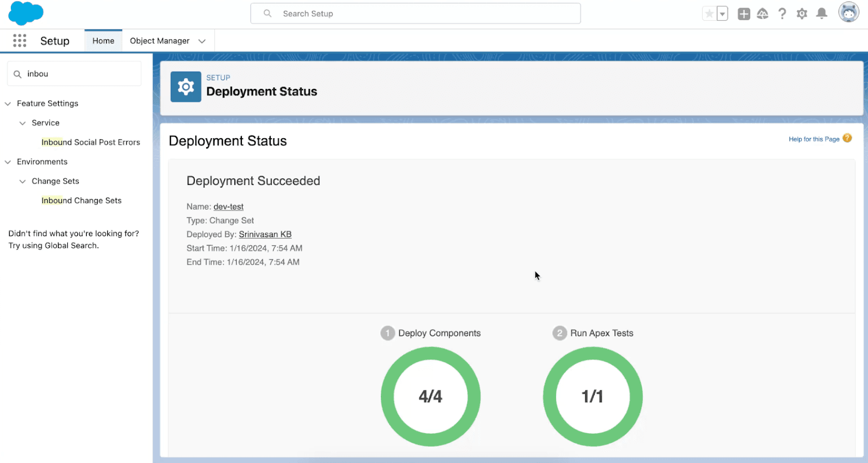Open the Object Manager tab

coord(159,41)
